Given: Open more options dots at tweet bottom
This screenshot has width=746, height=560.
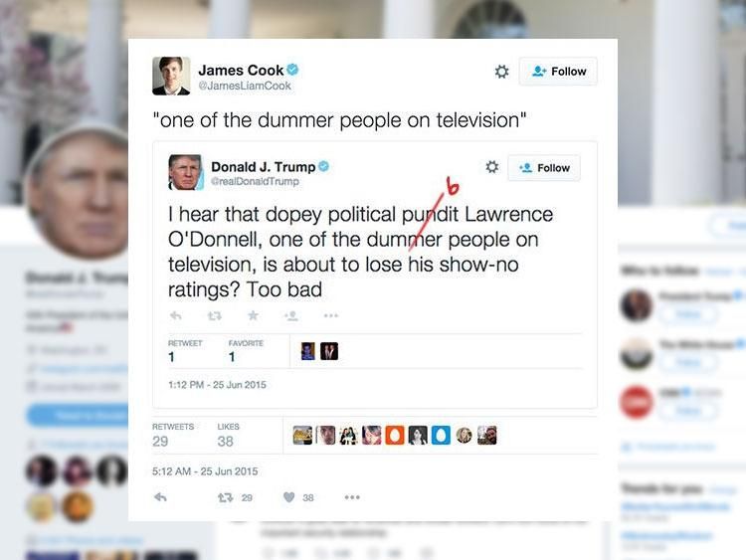Looking at the screenshot, I should (x=352, y=497).
